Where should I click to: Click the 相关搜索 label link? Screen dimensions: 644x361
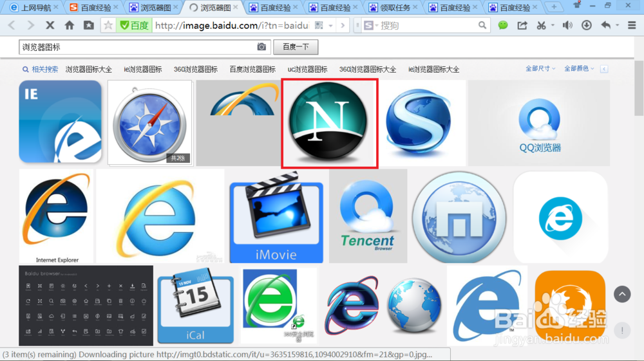(45, 69)
